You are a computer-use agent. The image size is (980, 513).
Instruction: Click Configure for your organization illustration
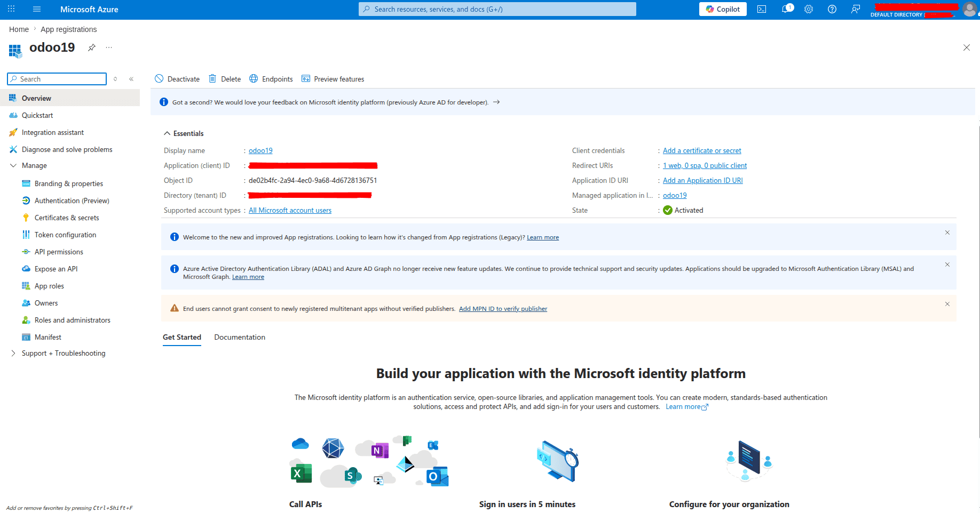[x=749, y=461]
